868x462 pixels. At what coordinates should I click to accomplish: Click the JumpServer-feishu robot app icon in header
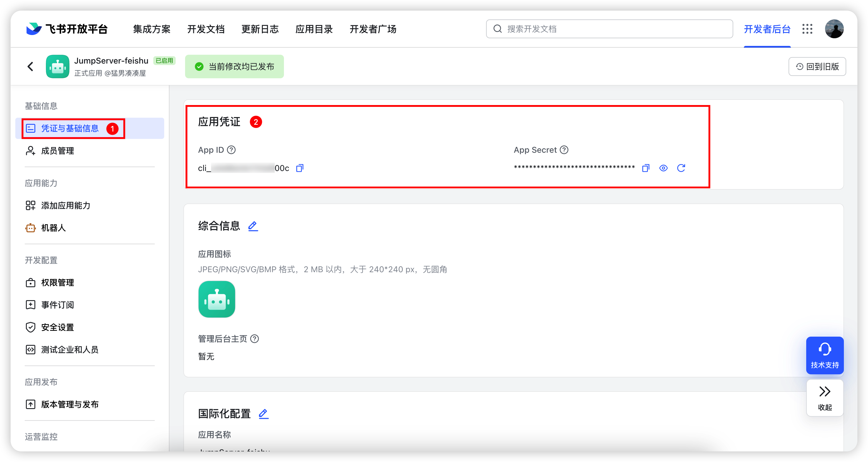coord(58,67)
